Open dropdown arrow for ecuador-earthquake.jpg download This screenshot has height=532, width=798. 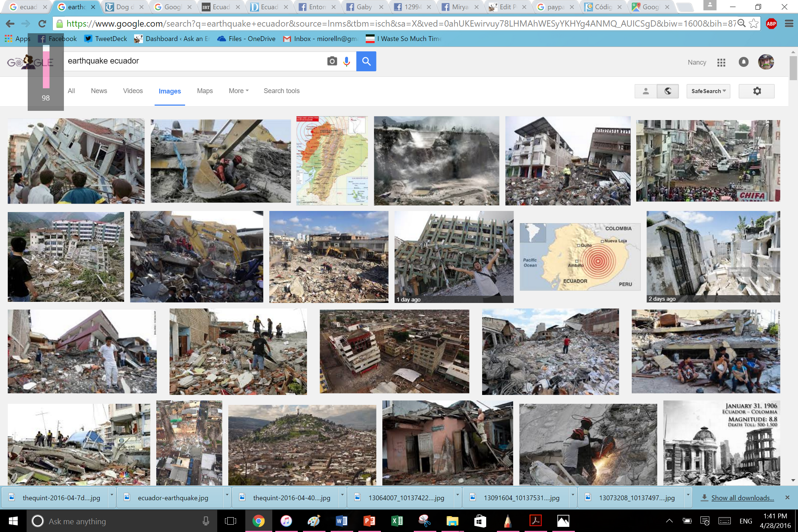click(x=227, y=495)
